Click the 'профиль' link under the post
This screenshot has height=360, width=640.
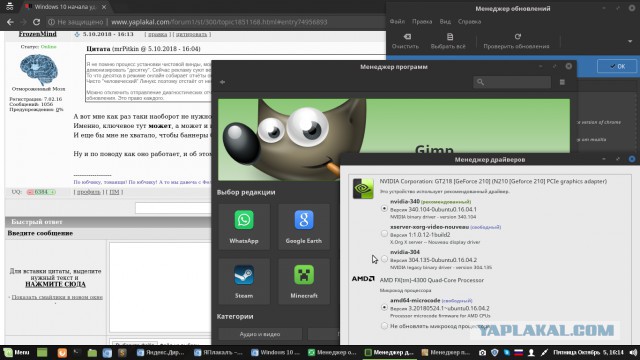pos(89,192)
